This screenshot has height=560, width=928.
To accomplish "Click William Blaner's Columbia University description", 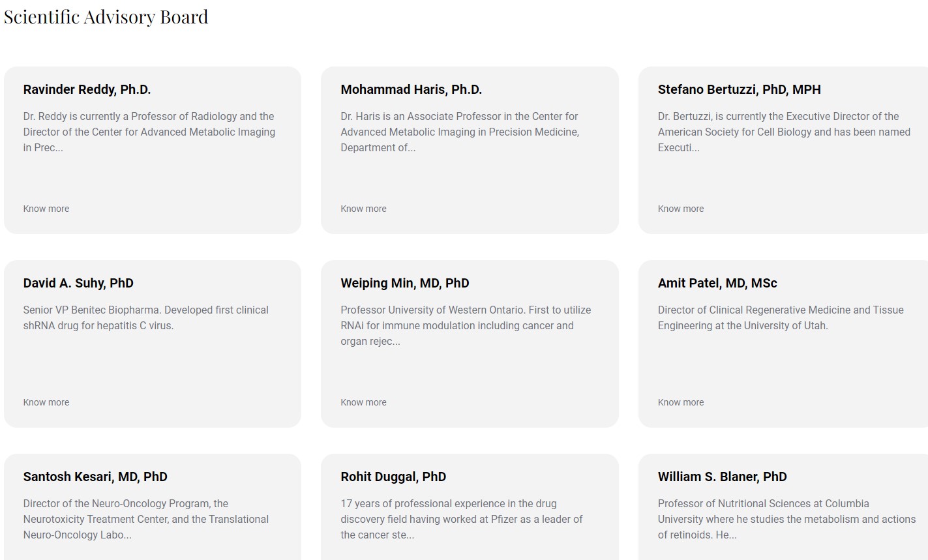I will [787, 519].
